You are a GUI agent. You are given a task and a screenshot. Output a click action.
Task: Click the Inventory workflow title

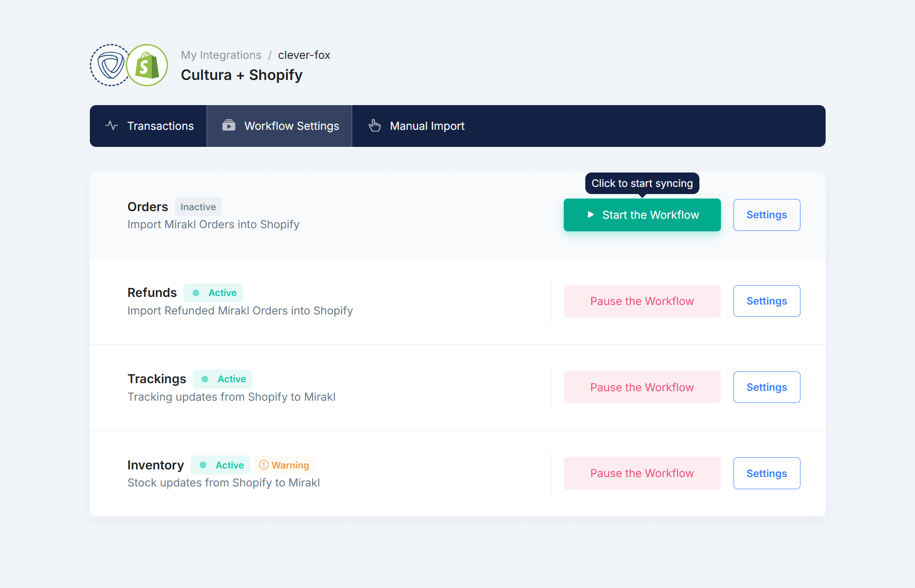[x=156, y=465]
